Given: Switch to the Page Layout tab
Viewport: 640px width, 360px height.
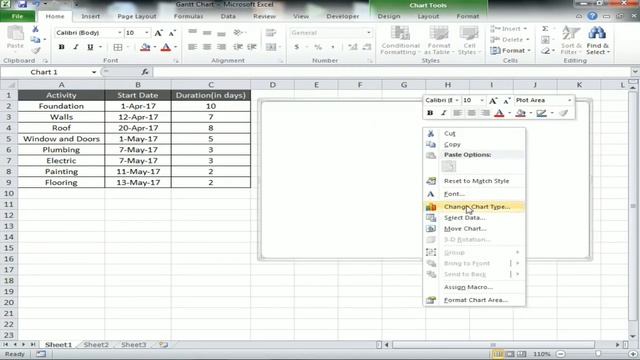Looking at the screenshot, I should tap(137, 16).
